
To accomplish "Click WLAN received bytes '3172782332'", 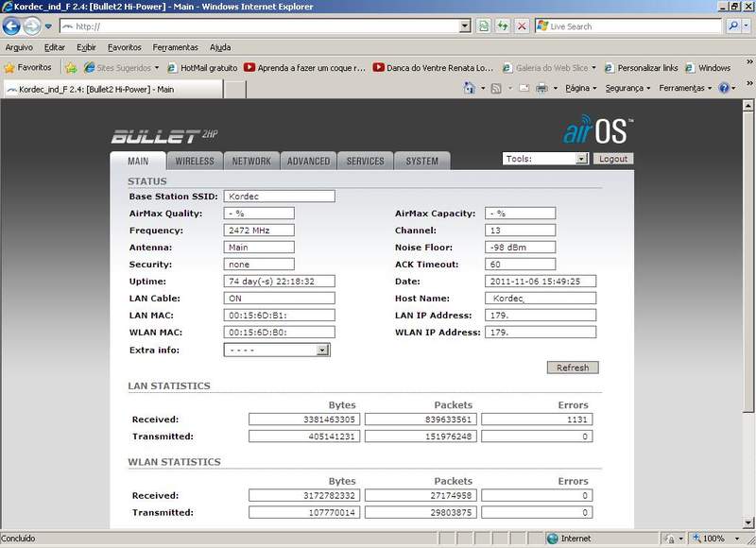I will point(304,495).
